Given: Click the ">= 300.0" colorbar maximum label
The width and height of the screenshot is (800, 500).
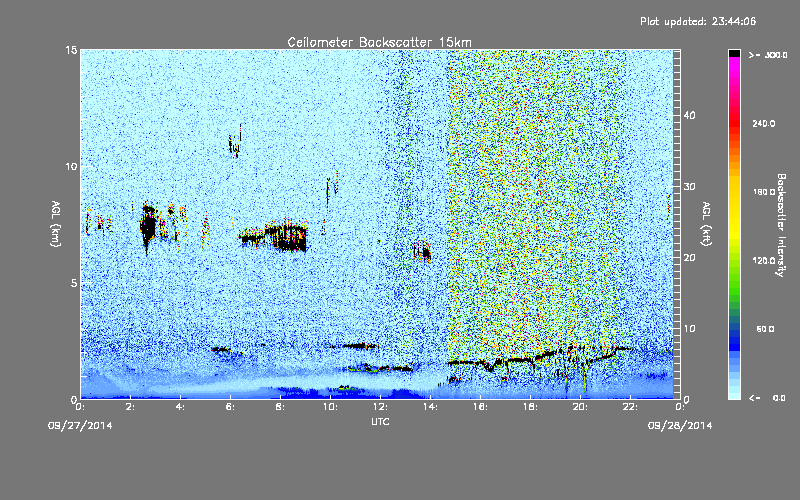Looking at the screenshot, I should click(768, 55).
